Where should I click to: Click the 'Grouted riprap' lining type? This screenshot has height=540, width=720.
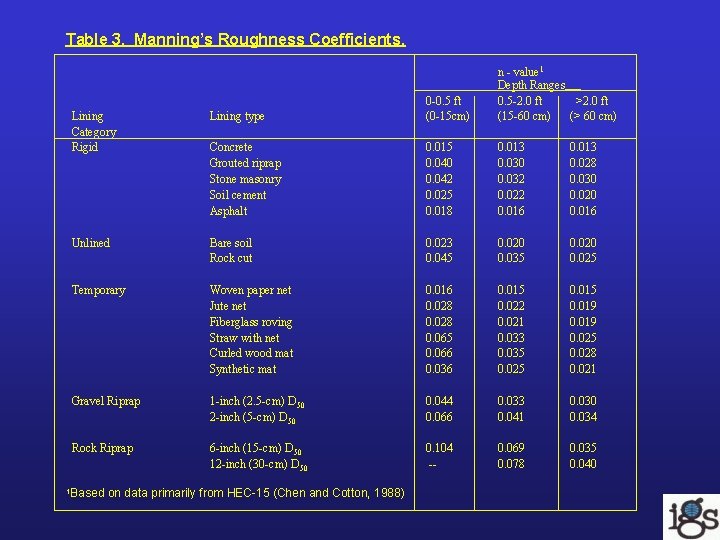[x=245, y=163]
